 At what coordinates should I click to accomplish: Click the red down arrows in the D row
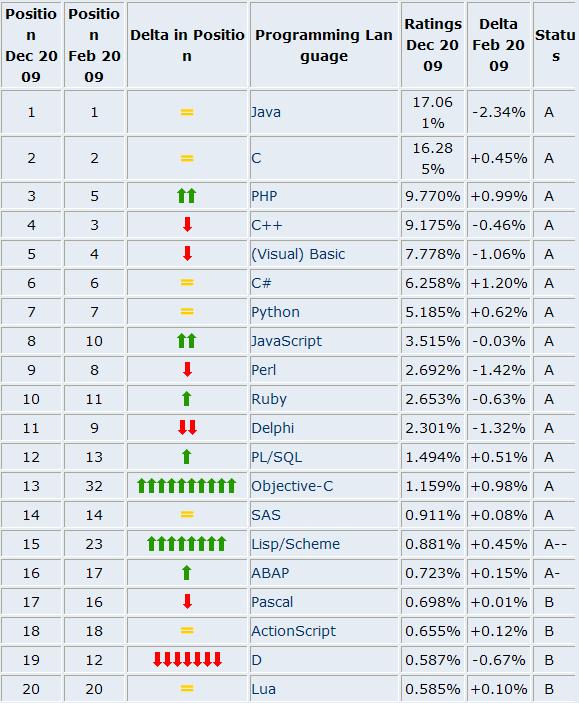187,660
